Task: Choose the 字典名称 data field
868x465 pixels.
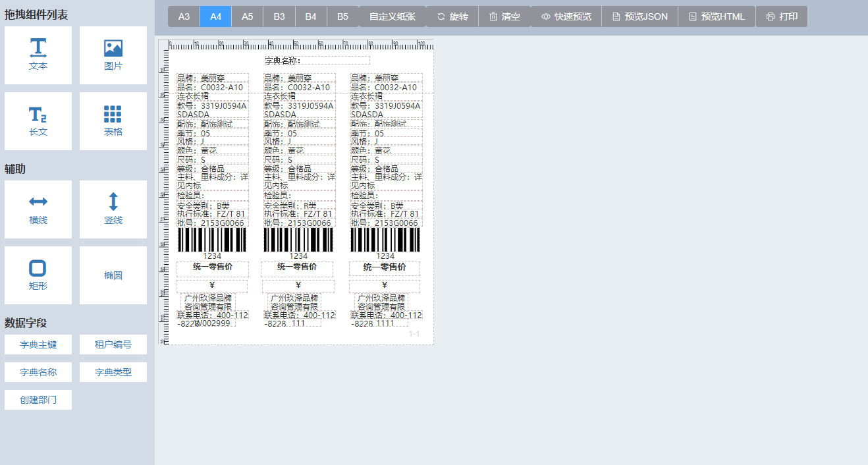Action: coord(38,372)
